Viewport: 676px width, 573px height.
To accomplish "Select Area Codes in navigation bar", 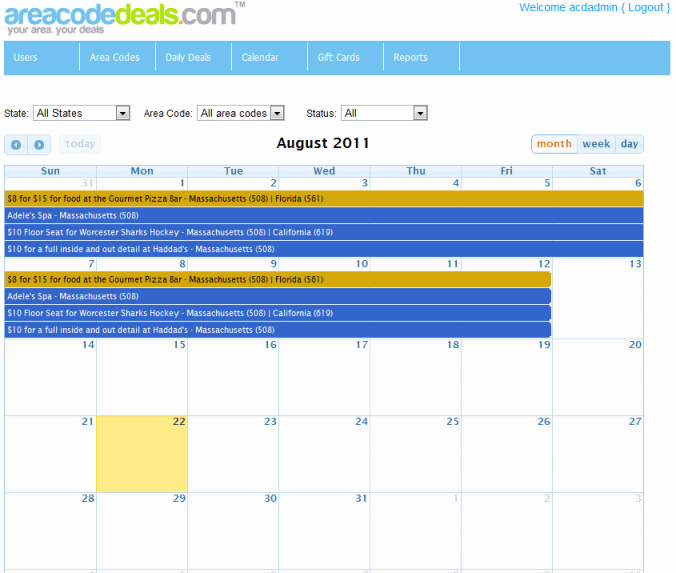I will (x=115, y=57).
